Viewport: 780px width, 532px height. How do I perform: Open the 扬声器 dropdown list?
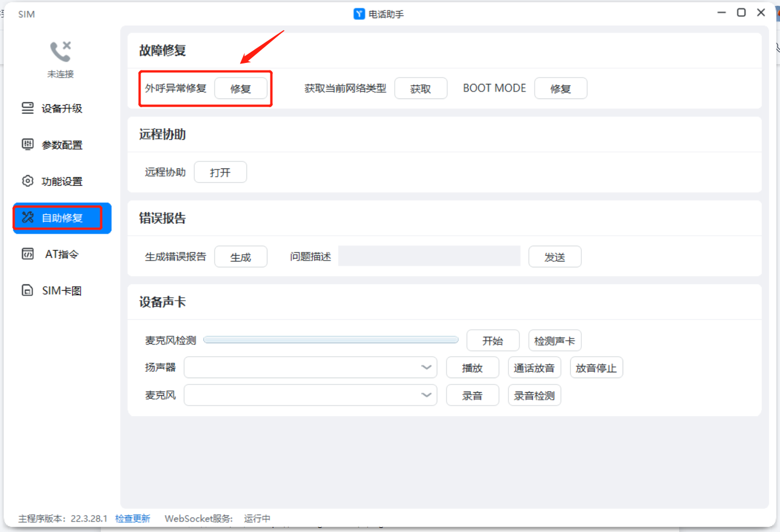point(311,368)
